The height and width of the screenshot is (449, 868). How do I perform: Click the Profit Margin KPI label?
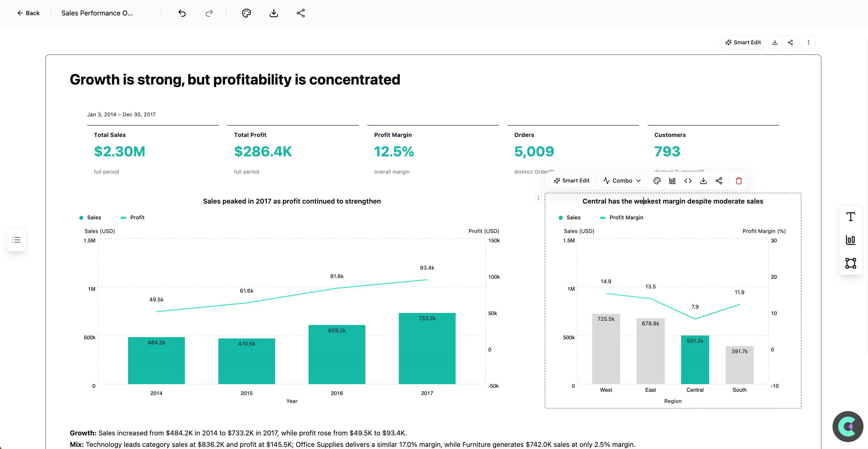[x=393, y=135]
